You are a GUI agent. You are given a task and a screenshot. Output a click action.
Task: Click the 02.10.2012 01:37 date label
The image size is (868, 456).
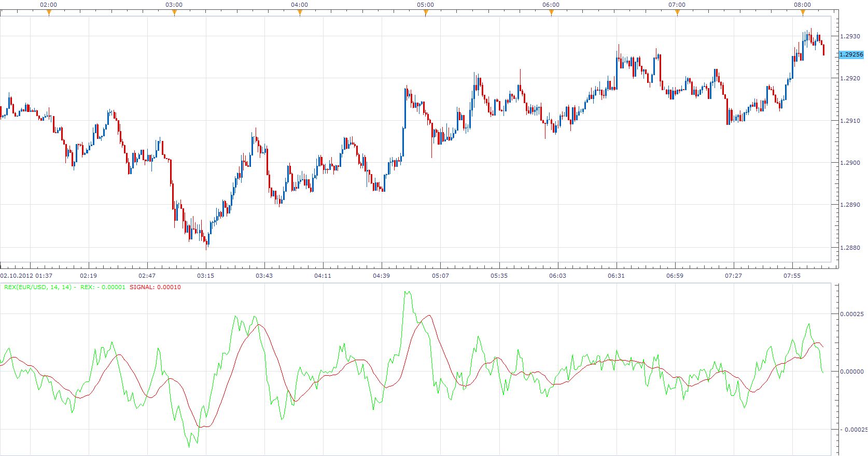coord(26,276)
